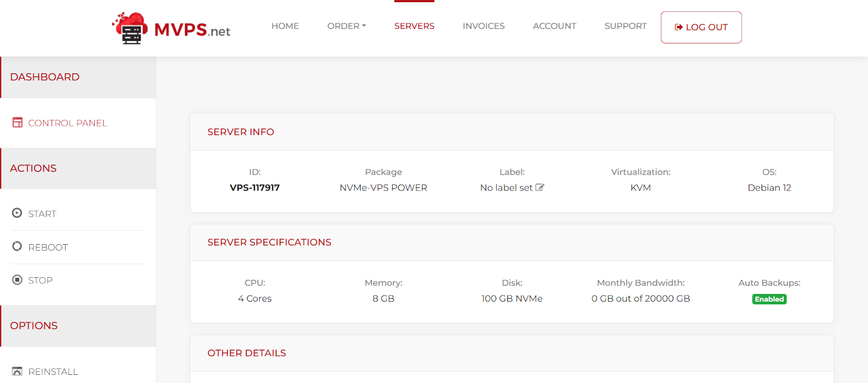
Task: Stop the server via sidebar link
Action: pos(41,280)
